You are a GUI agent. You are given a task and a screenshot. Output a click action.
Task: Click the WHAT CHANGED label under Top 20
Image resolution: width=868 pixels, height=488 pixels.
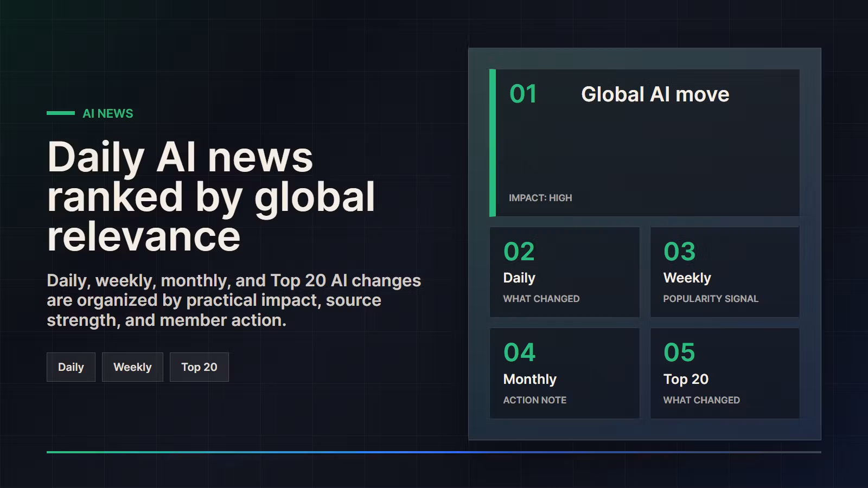point(701,400)
